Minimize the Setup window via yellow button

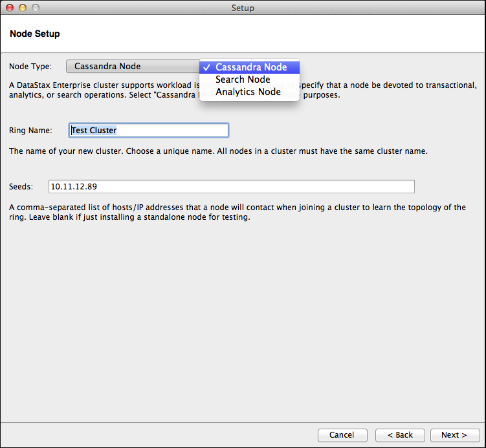coord(23,8)
